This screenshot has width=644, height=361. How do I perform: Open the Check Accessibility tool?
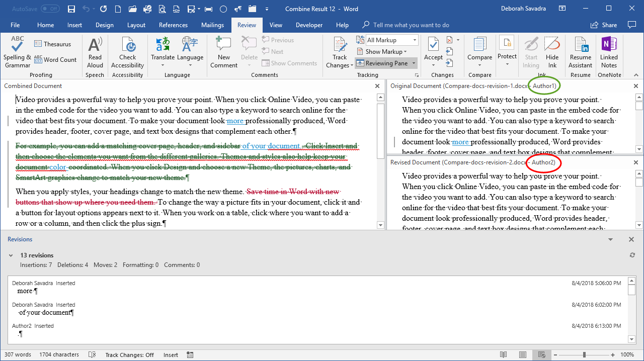(128, 52)
